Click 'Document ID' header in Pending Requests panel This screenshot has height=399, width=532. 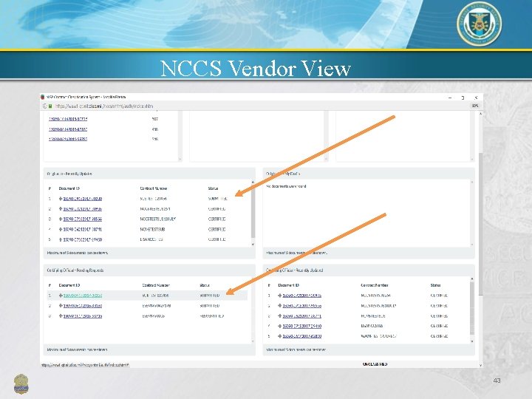pos(69,285)
